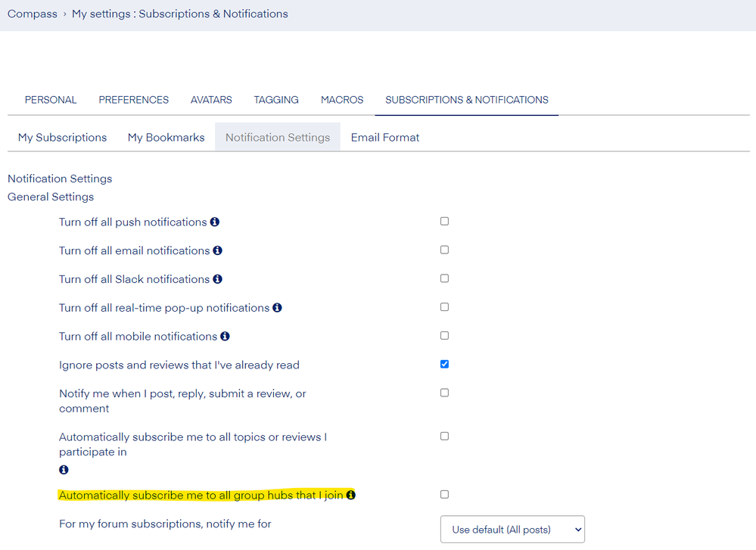Click info icon next to email notifications
The image size is (756, 550).
tap(218, 250)
